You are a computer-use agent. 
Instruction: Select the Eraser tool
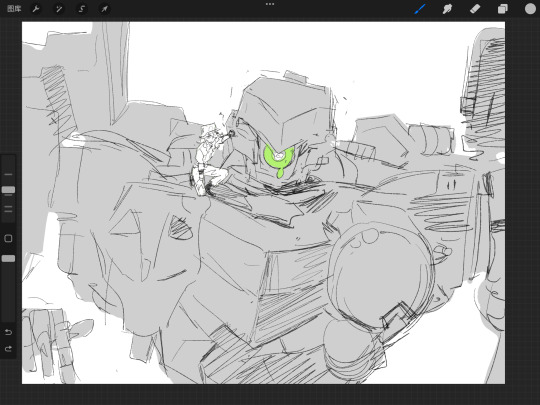tap(475, 9)
